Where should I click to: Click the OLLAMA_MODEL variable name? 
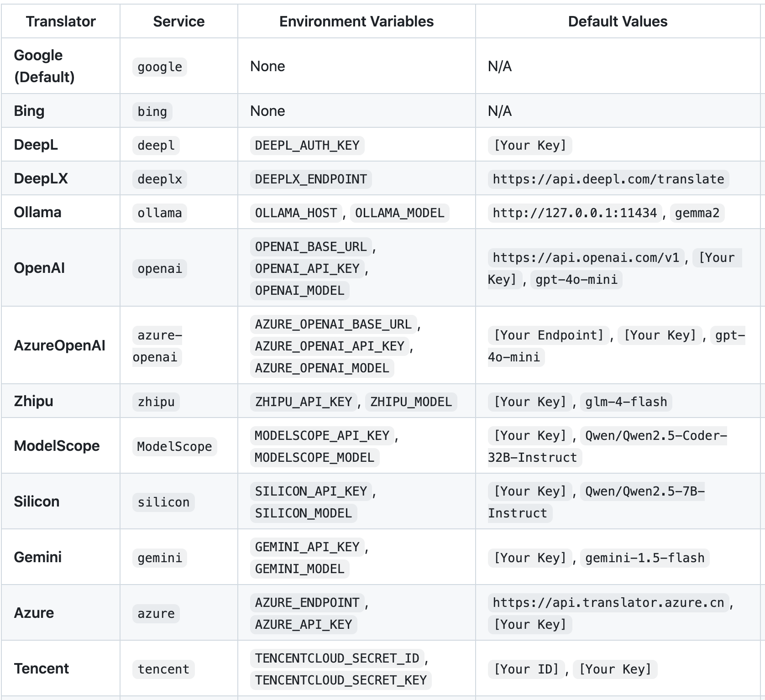399,213
